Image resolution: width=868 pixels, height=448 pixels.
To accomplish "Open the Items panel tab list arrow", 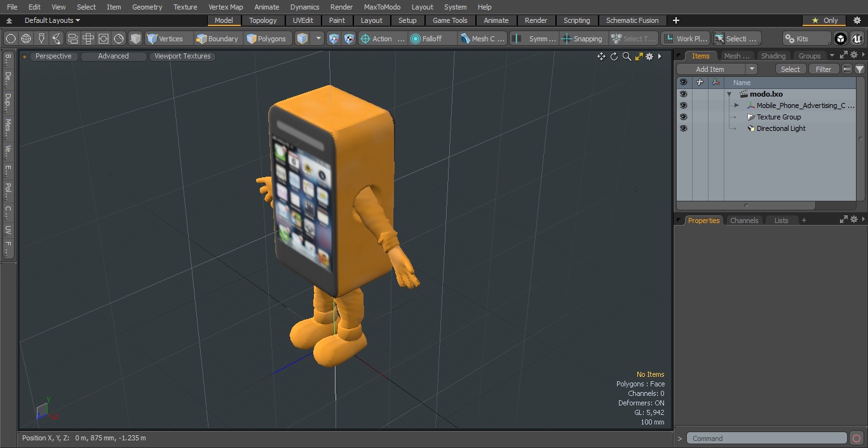I will pyautogui.click(x=832, y=55).
